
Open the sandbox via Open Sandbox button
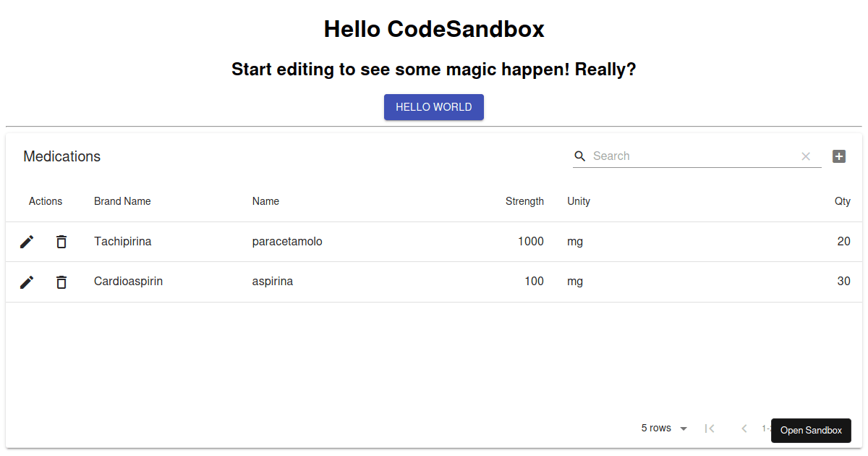tap(811, 430)
